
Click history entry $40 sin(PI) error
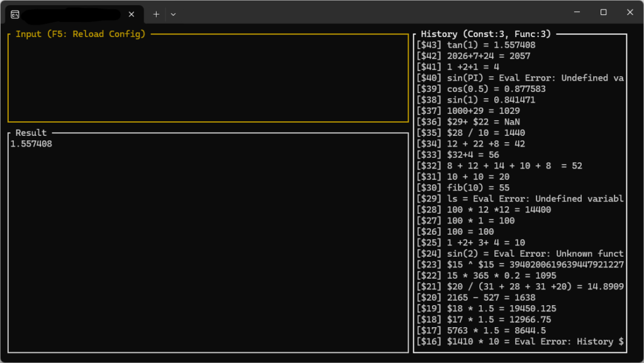[x=520, y=78]
